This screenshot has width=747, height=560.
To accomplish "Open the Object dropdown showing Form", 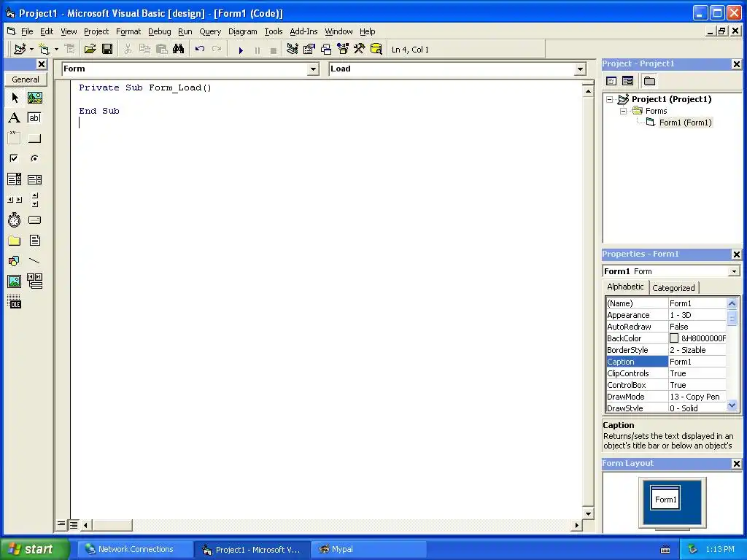I will 313,69.
